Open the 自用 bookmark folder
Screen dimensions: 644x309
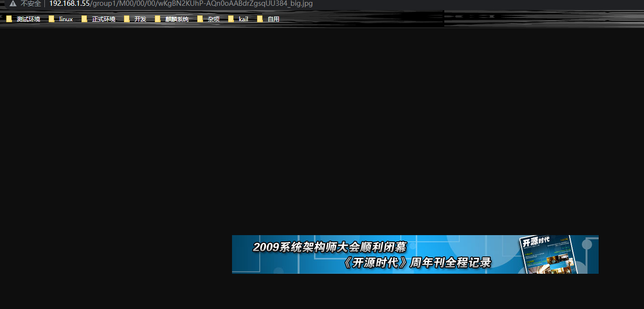pos(268,19)
